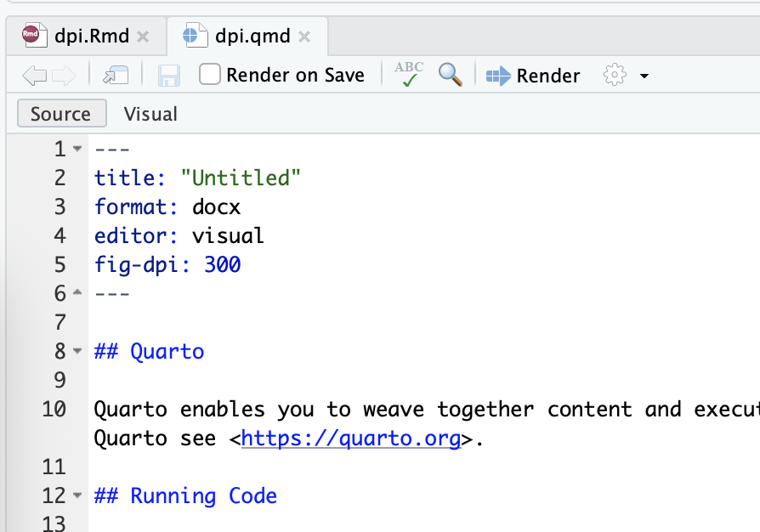Screen dimensions: 760x532
Task: Switch to Visual editor mode
Action: pos(150,114)
